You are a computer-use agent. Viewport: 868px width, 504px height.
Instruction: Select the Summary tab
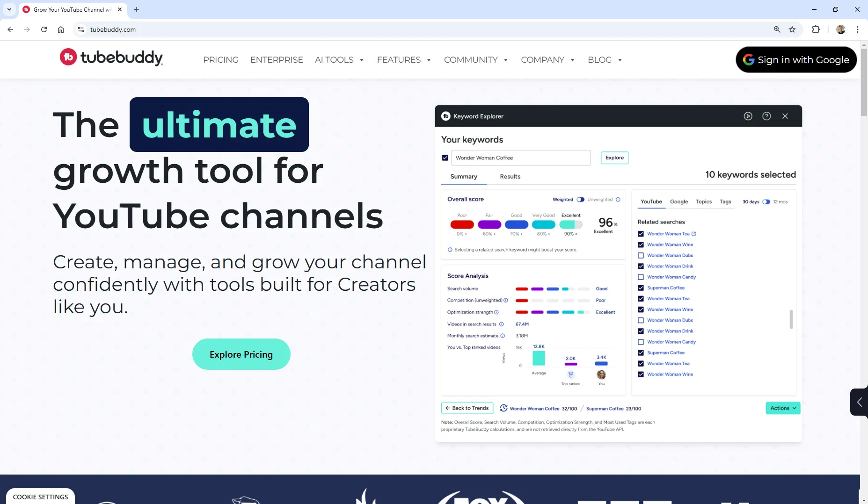[x=464, y=177]
